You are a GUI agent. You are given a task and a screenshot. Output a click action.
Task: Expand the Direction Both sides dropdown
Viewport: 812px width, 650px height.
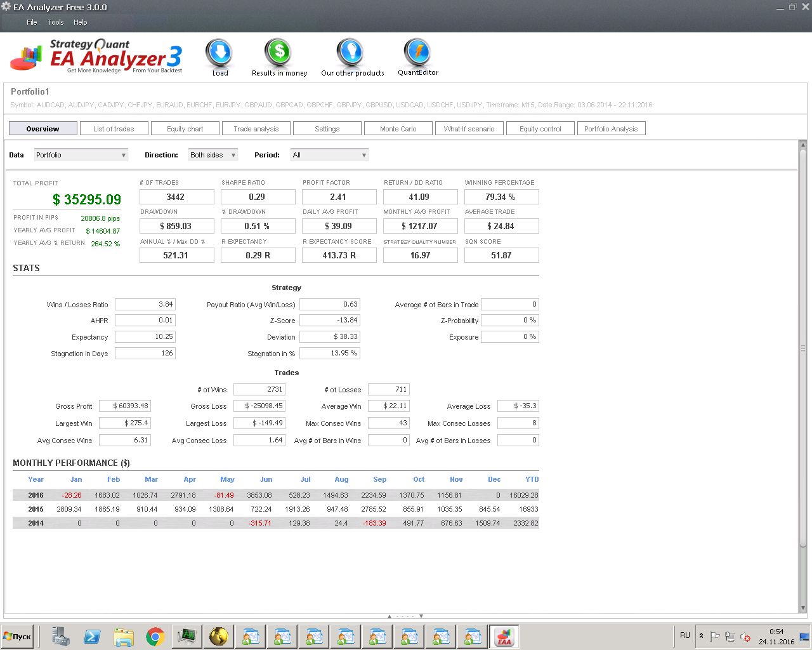click(x=213, y=155)
